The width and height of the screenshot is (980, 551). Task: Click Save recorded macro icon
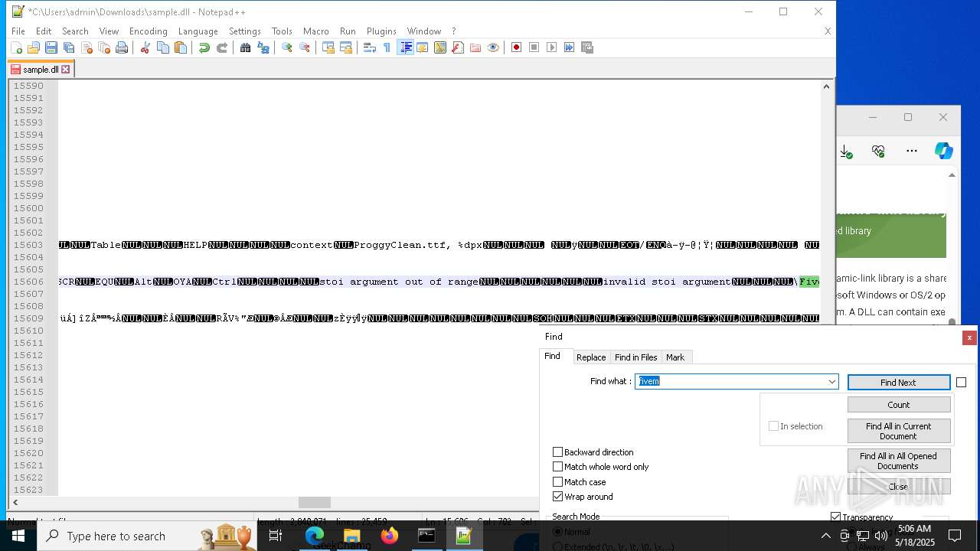(587, 47)
